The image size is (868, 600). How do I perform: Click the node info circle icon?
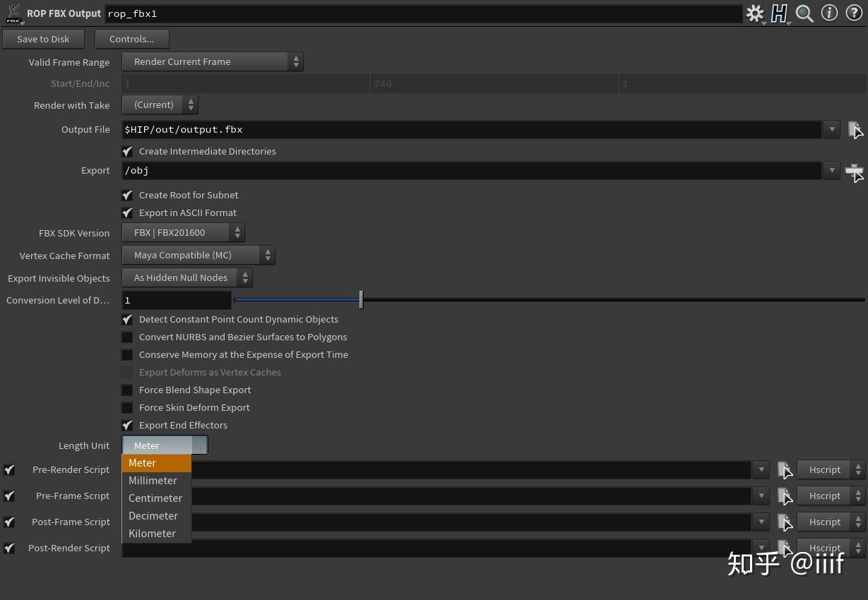pyautogui.click(x=829, y=13)
